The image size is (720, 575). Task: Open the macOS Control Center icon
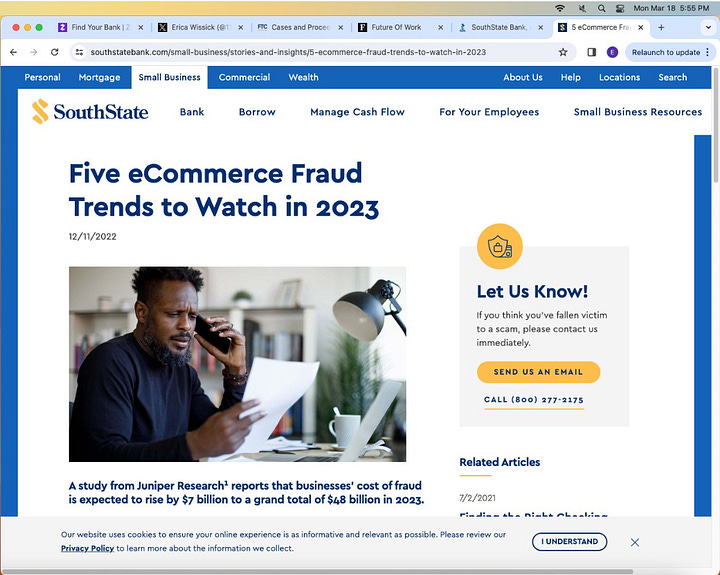[620, 8]
